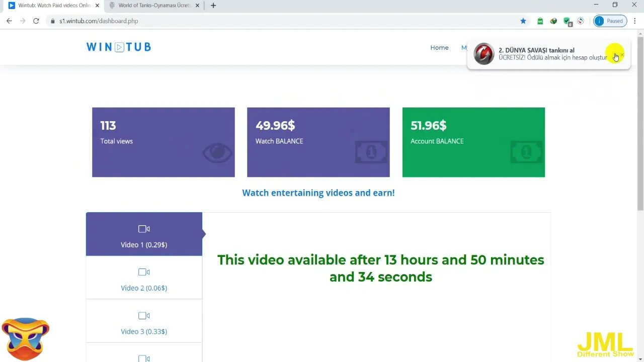The width and height of the screenshot is (644, 362).
Task: Click 'Watch entertaining videos and earn!' heading
Action: [x=318, y=193]
